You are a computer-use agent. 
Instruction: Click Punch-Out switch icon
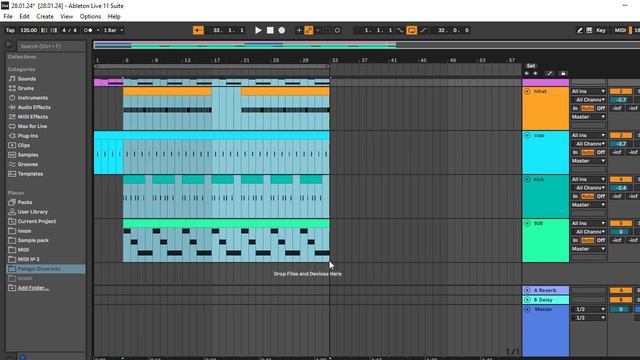pos(423,30)
